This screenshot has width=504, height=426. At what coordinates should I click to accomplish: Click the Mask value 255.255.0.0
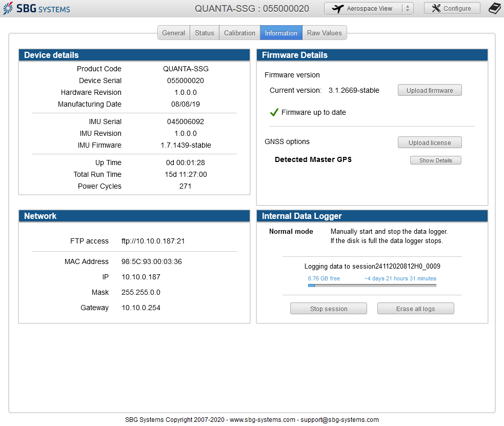click(x=141, y=292)
